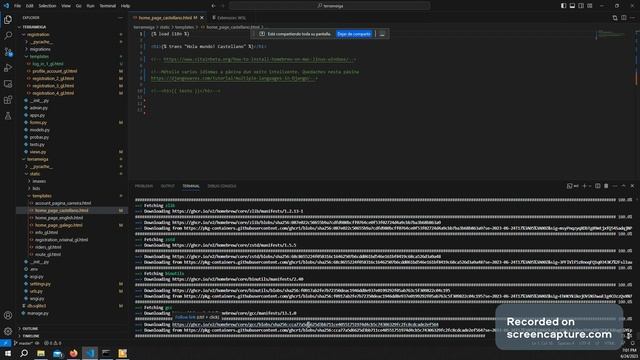
Task: Open the Testing flask view
Action: point(8,116)
